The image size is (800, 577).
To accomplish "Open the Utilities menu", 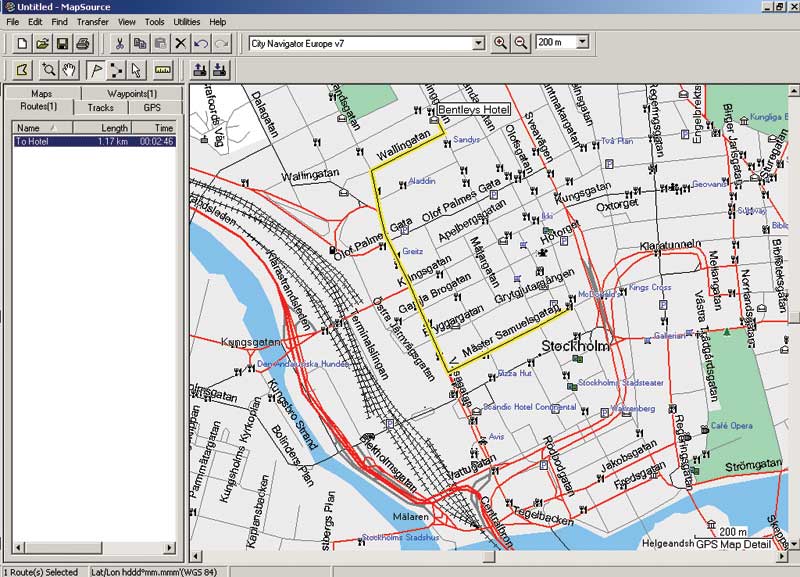I will coord(186,22).
